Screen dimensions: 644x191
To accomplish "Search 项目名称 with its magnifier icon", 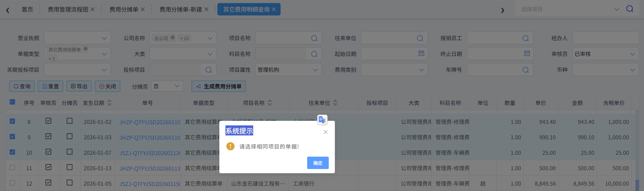I will (x=314, y=38).
